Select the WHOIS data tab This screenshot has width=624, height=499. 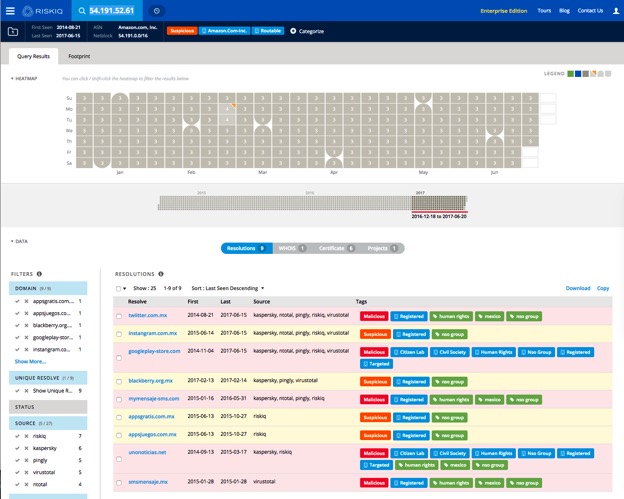pos(292,248)
